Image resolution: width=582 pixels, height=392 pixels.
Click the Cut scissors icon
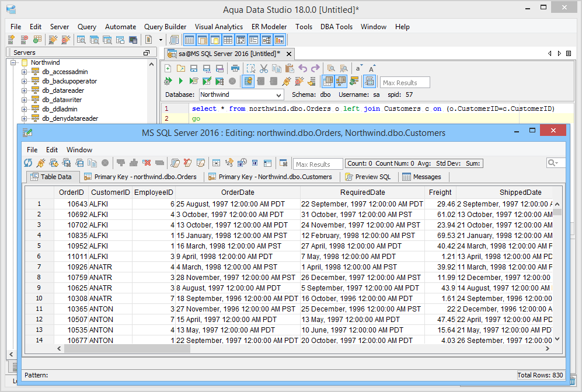(x=264, y=68)
